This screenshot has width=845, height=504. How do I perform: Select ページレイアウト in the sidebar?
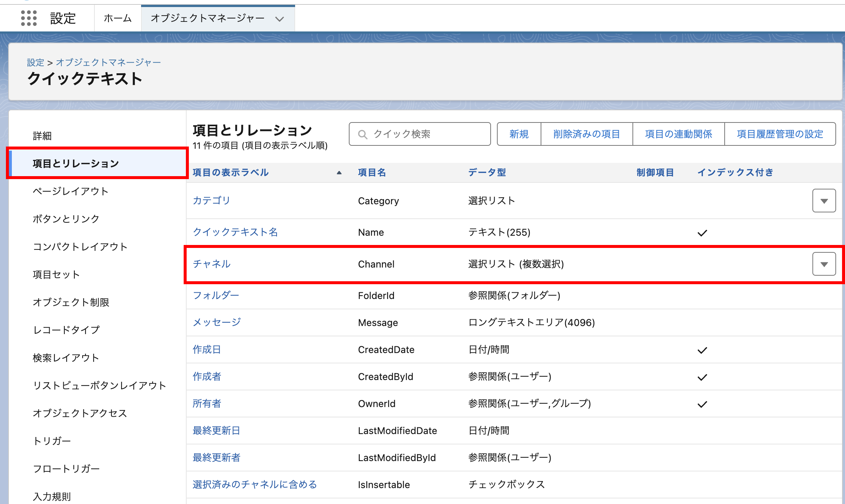point(70,191)
